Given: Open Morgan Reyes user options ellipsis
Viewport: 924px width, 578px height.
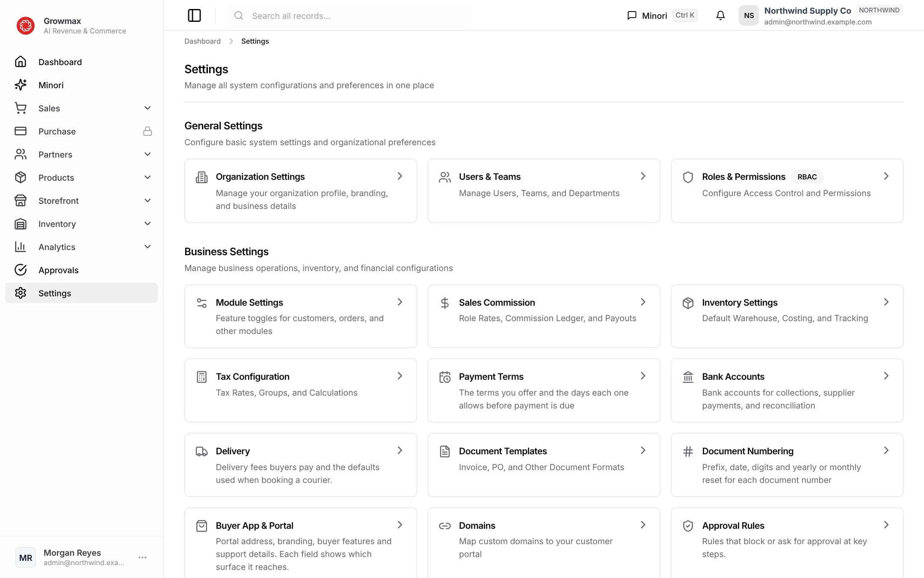Looking at the screenshot, I should (x=142, y=557).
